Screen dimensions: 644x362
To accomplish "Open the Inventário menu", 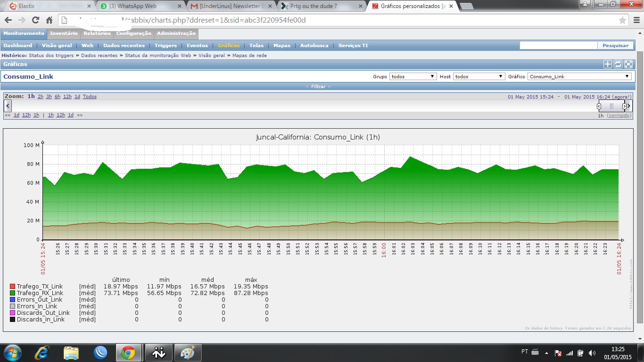I will coord(64,33).
